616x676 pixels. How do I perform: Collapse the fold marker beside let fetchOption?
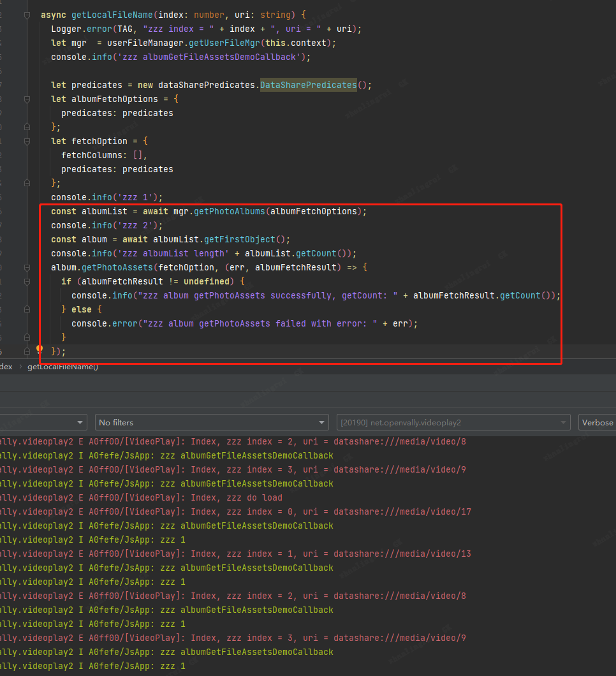pyautogui.click(x=27, y=142)
